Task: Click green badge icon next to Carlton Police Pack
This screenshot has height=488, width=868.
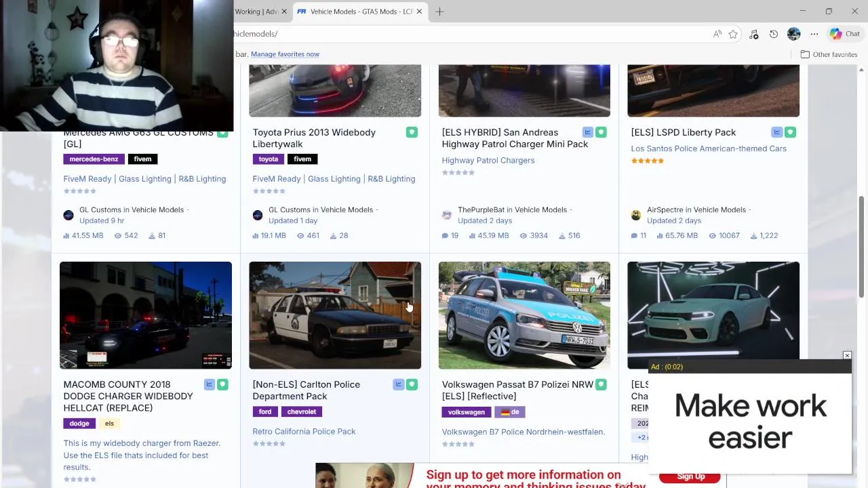Action: pos(412,384)
